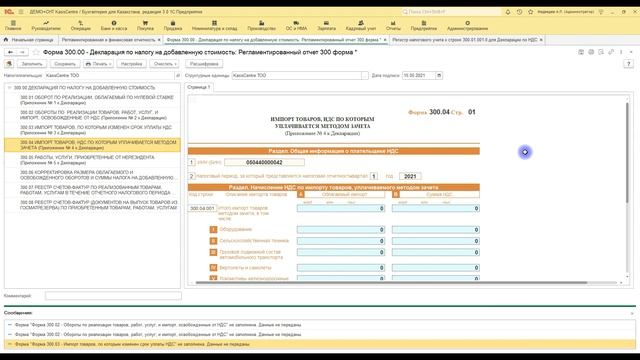The width and height of the screenshot is (640, 360).
Task: Click Облагаемый импорт cell for Оборудование
Action: tap(341, 230)
